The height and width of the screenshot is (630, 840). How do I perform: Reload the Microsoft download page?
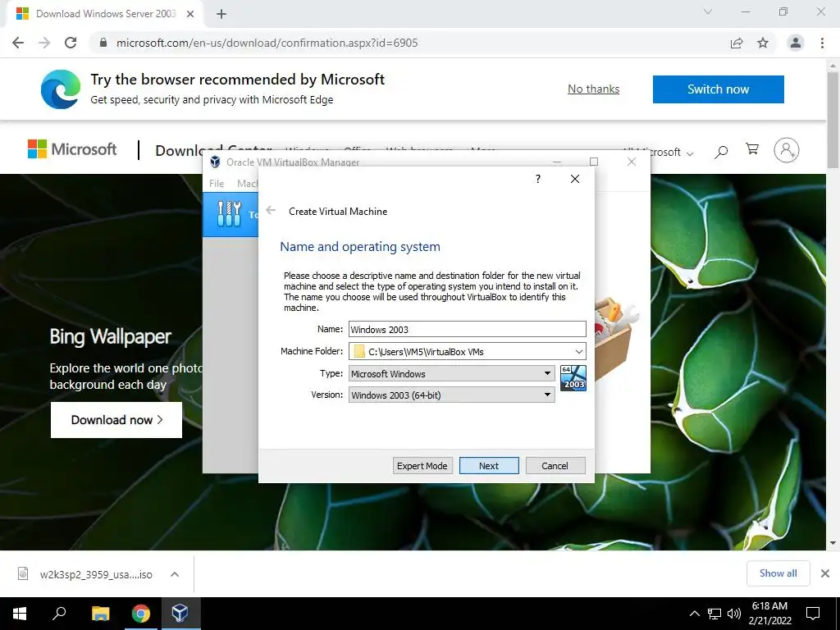(x=71, y=43)
